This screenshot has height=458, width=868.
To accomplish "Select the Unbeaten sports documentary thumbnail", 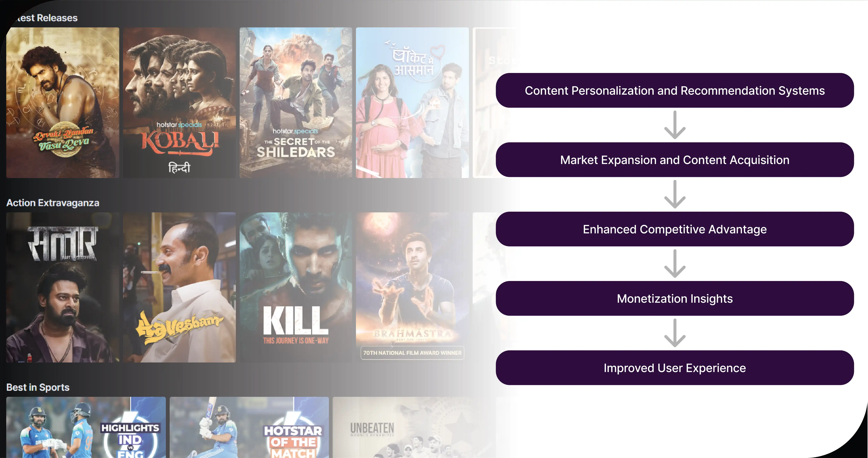I will tap(414, 427).
